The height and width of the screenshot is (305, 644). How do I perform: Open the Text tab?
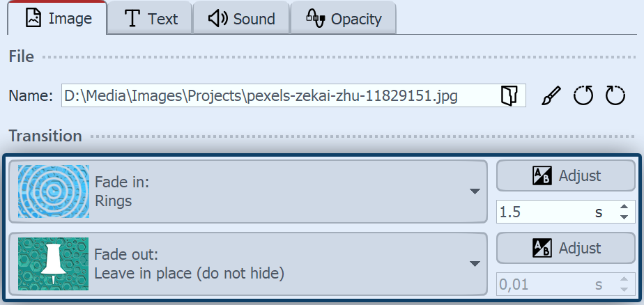(151, 19)
